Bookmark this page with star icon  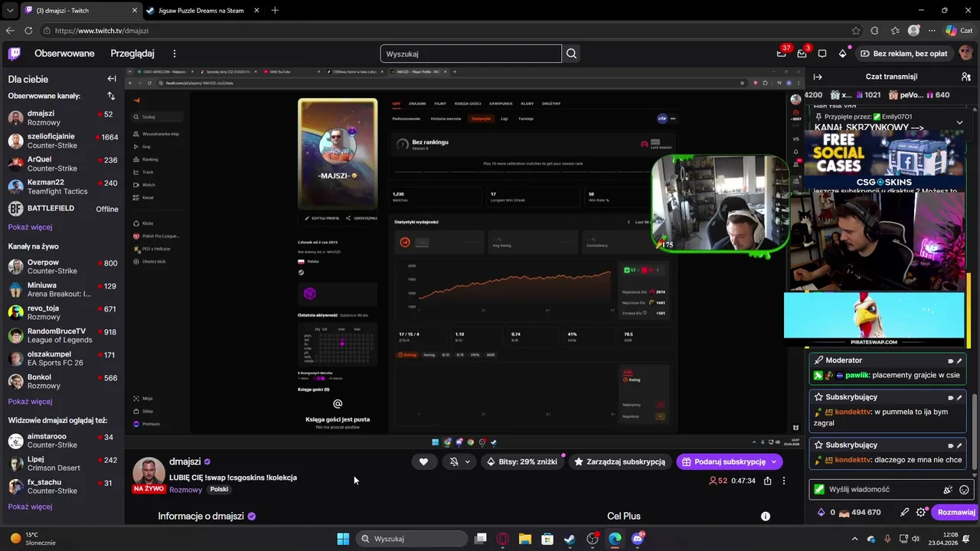pos(856,31)
